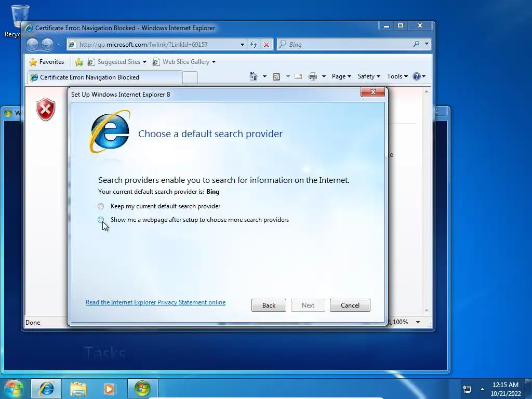
Task: Click the Internet Explorer logo in dialog
Action: point(110,131)
